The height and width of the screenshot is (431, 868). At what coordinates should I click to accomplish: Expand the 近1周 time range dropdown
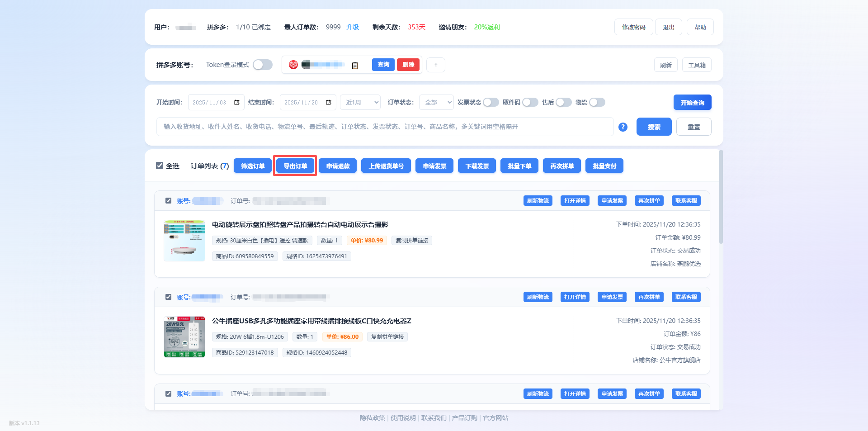point(360,103)
